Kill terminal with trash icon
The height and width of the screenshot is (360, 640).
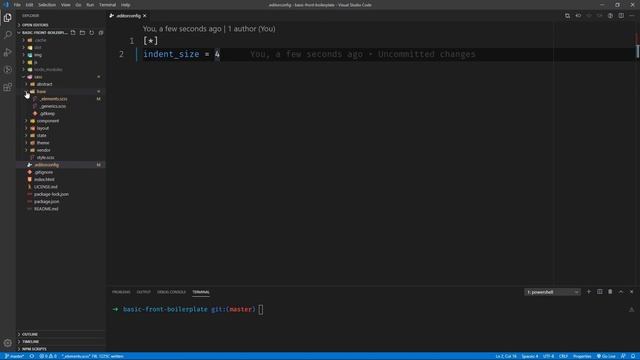pyautogui.click(x=610, y=292)
